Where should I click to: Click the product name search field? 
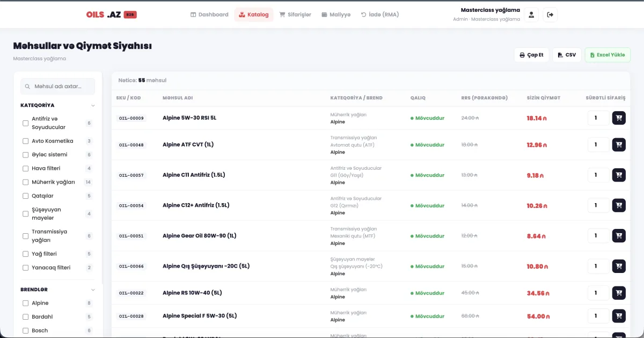57,86
